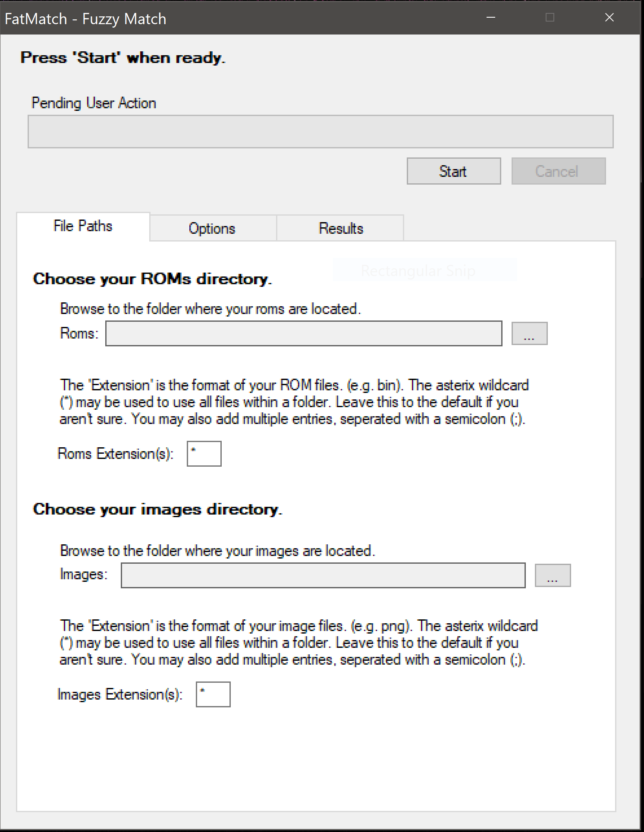This screenshot has width=644, height=832.
Task: Click the Pending User Action progress bar
Action: point(320,132)
